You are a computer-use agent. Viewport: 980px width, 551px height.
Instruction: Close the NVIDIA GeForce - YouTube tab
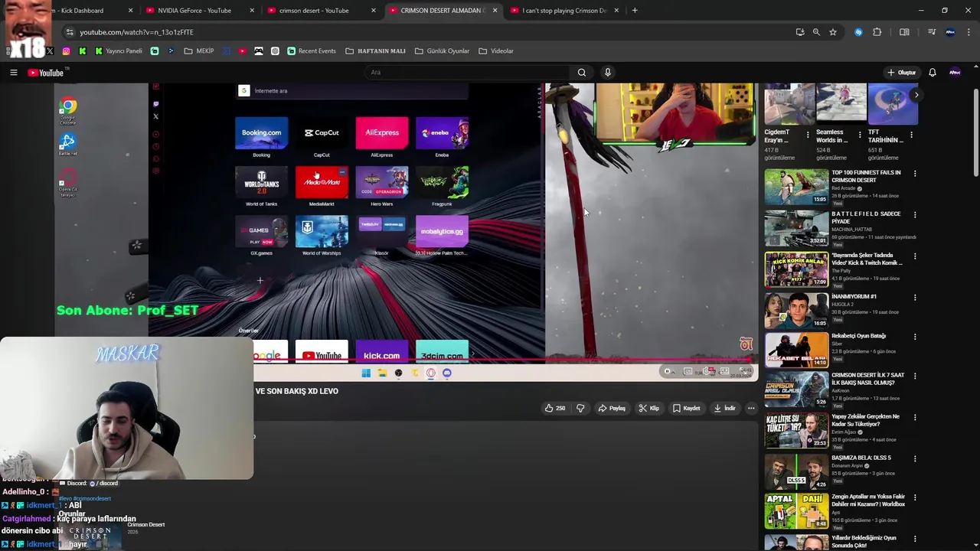coord(252,11)
